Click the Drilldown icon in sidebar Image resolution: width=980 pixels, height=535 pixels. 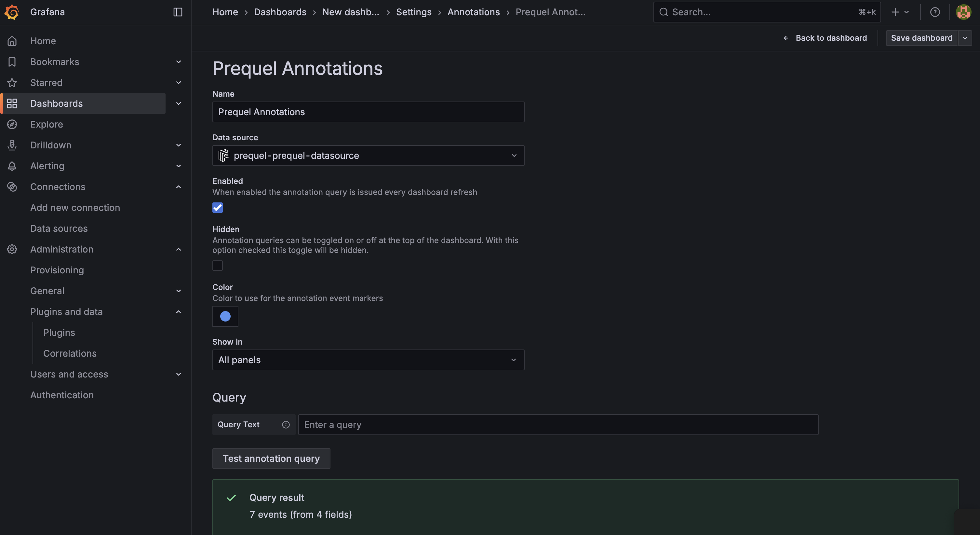tap(12, 145)
